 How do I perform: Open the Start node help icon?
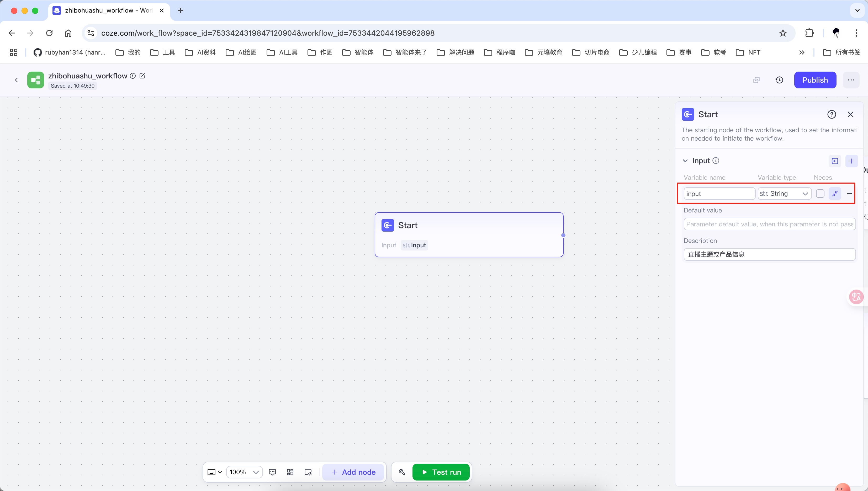click(x=832, y=114)
